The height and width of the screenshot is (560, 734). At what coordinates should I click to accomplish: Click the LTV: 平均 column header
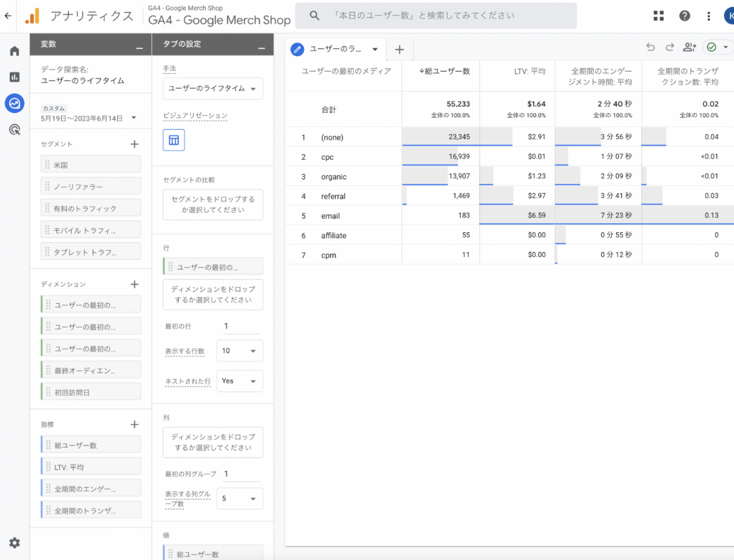pyautogui.click(x=530, y=71)
